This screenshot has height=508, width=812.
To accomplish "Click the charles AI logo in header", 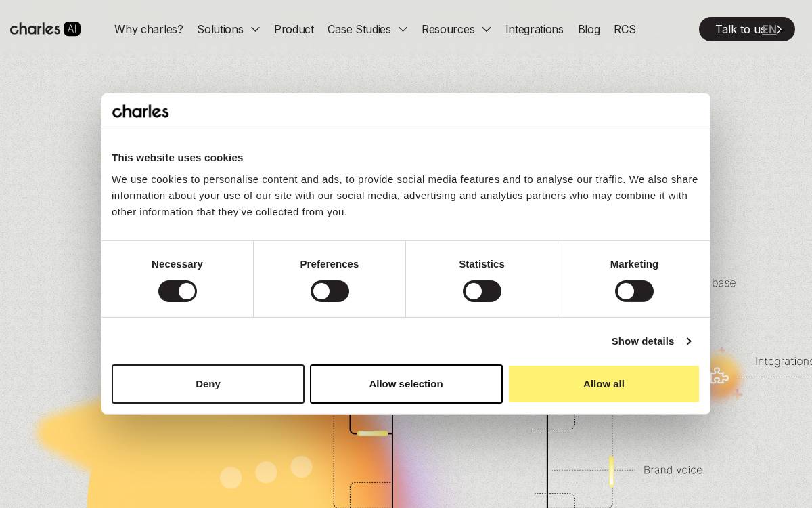I will click(x=45, y=29).
